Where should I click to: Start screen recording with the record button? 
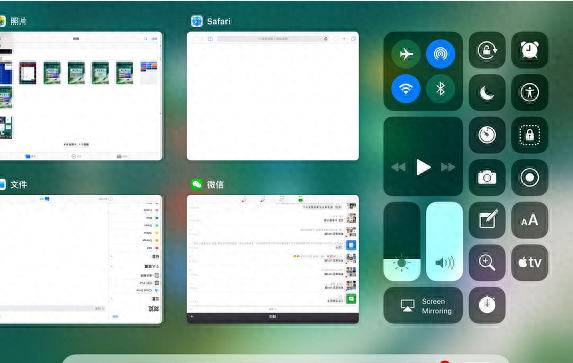530,177
